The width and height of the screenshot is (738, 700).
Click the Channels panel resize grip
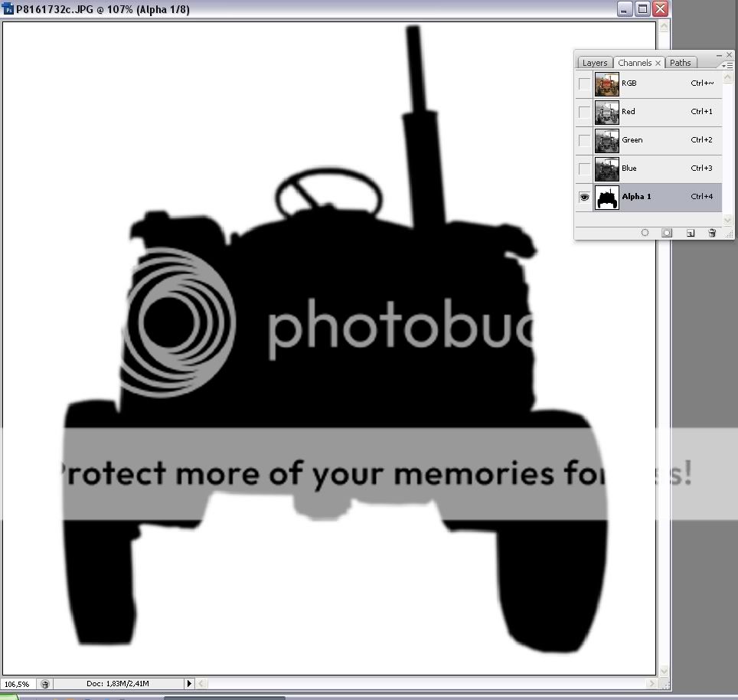point(729,233)
